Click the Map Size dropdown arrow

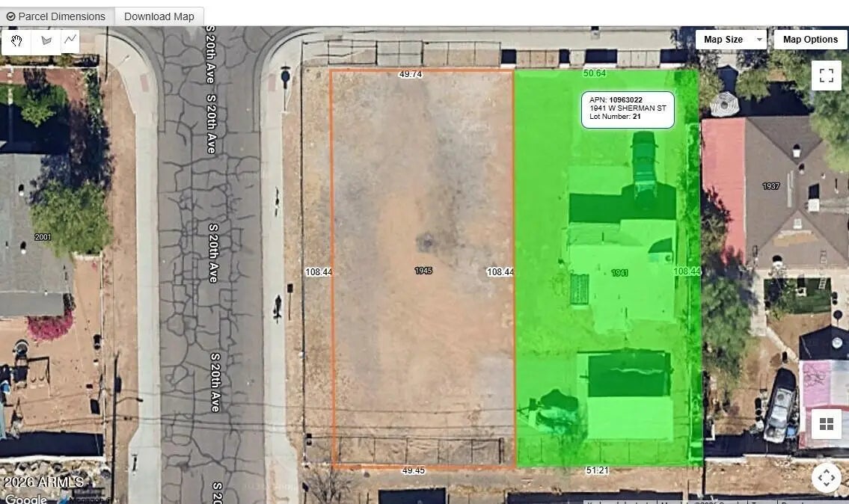click(x=759, y=40)
